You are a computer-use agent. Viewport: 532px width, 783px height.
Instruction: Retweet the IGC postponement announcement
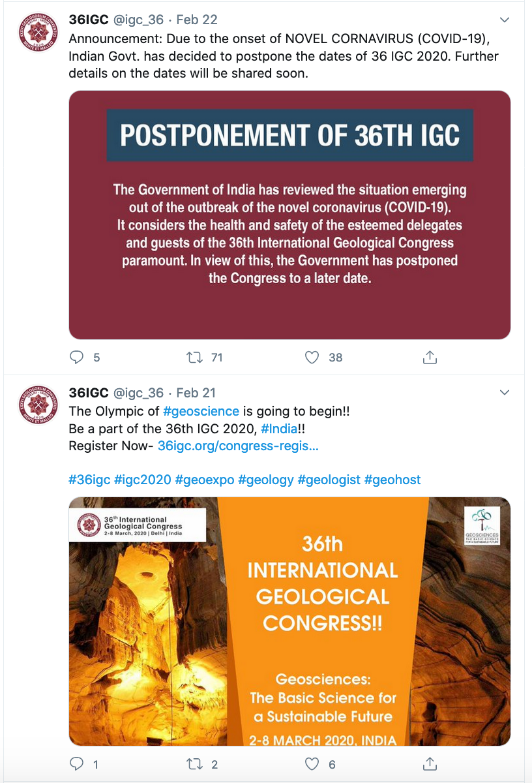point(195,358)
